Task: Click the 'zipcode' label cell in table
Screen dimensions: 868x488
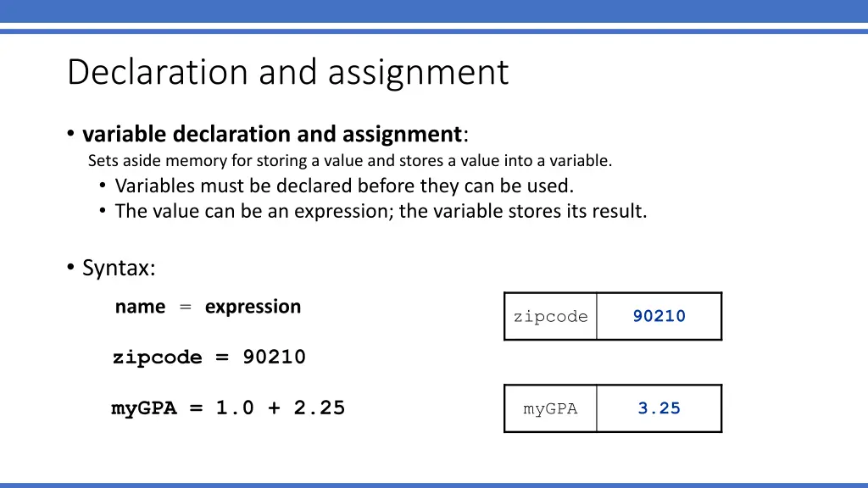Action: (x=551, y=317)
